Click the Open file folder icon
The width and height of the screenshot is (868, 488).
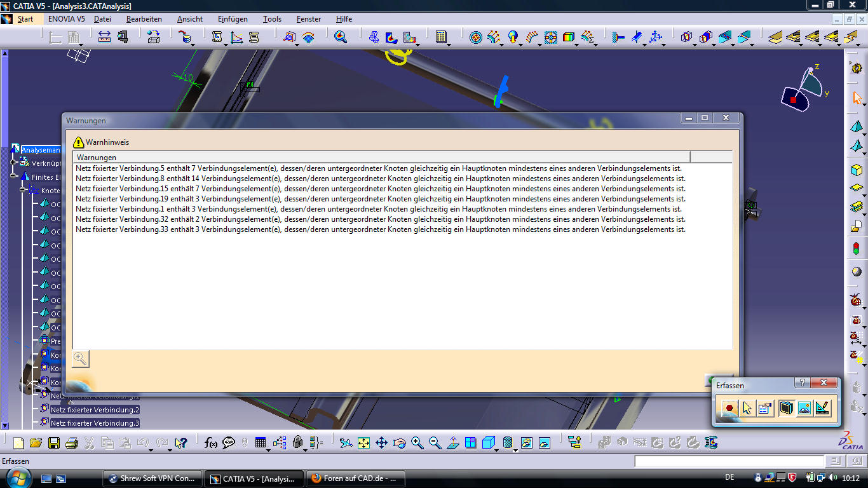[36, 443]
